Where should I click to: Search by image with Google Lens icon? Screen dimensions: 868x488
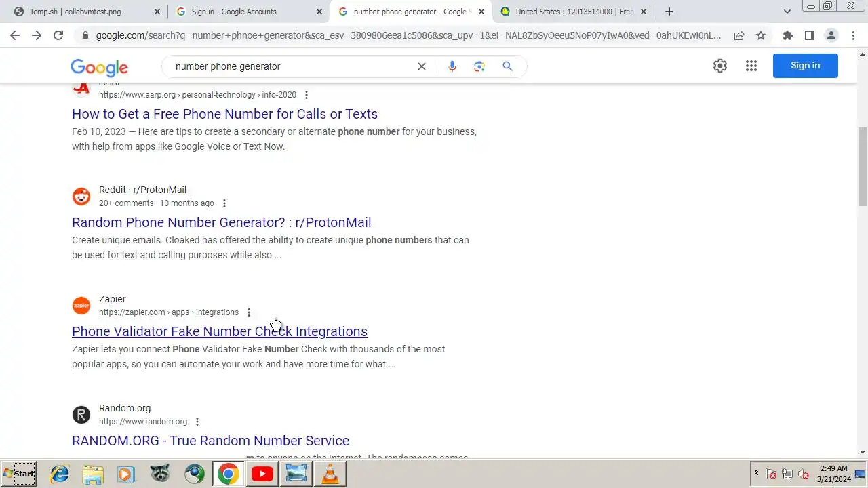(x=479, y=66)
